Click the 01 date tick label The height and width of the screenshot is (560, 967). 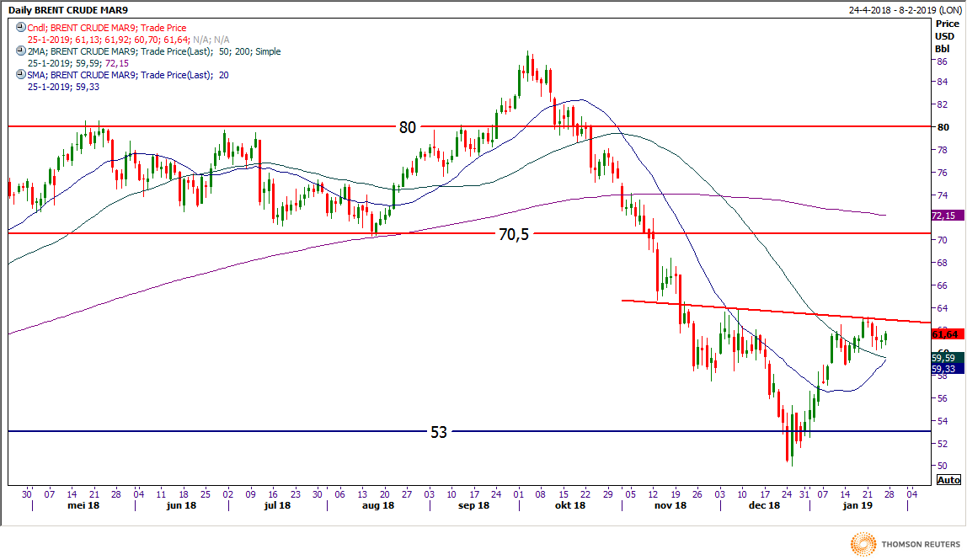[x=519, y=494]
